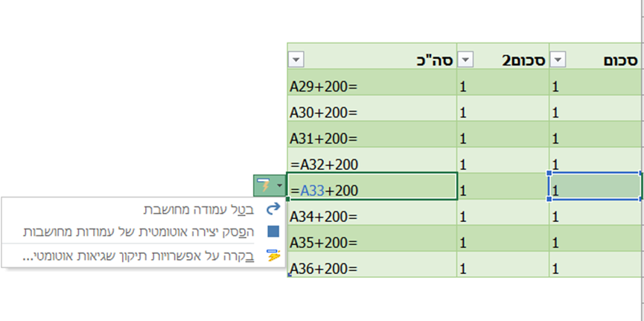Open the סכום column filter dropdown
Image resolution: width=644 pixels, height=321 pixels.
pos(558,60)
